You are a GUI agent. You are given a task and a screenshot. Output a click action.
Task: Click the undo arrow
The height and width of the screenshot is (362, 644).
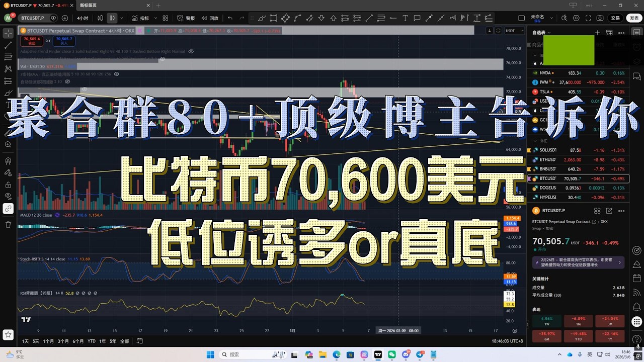tap(230, 18)
